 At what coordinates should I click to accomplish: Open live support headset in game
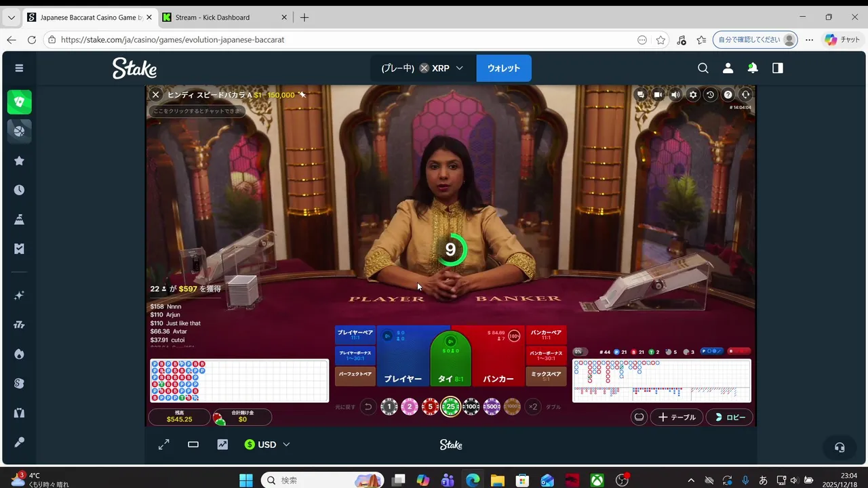(x=745, y=95)
